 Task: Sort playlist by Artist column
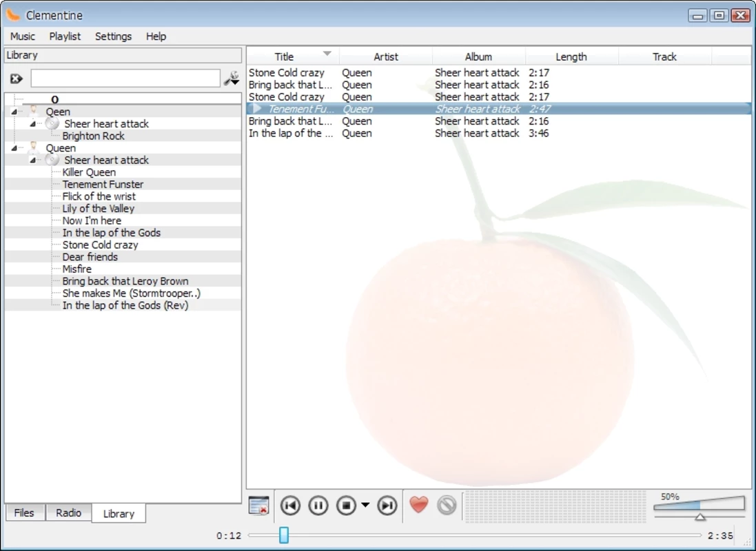coord(386,56)
